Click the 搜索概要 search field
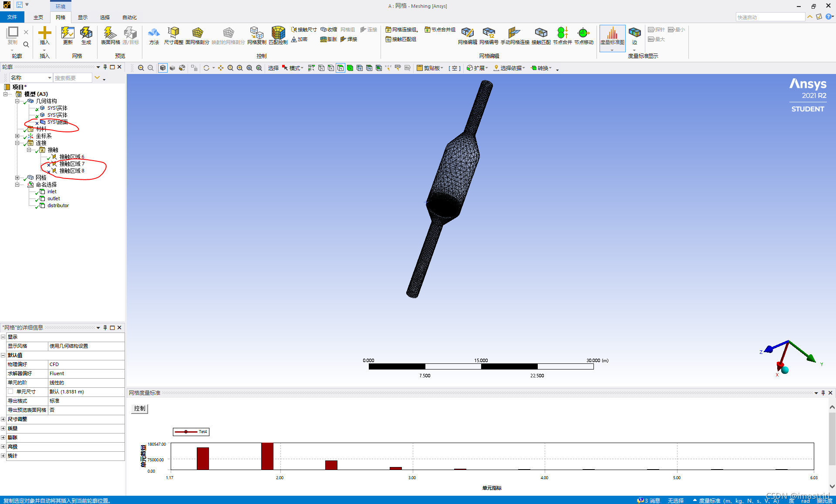 click(72, 77)
